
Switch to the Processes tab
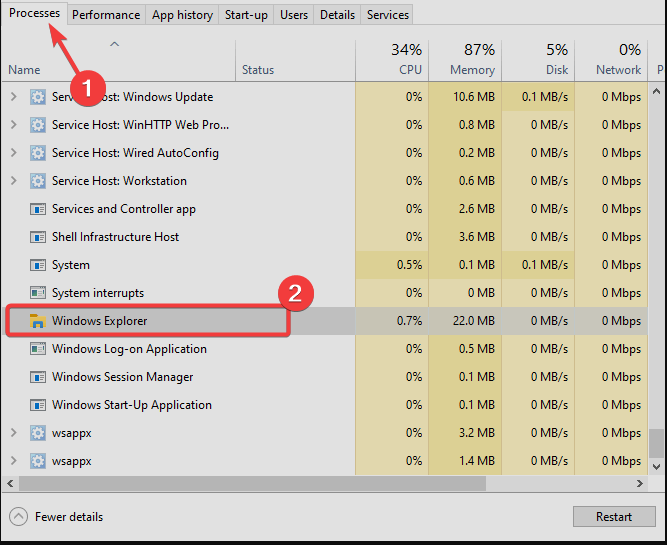pos(34,13)
